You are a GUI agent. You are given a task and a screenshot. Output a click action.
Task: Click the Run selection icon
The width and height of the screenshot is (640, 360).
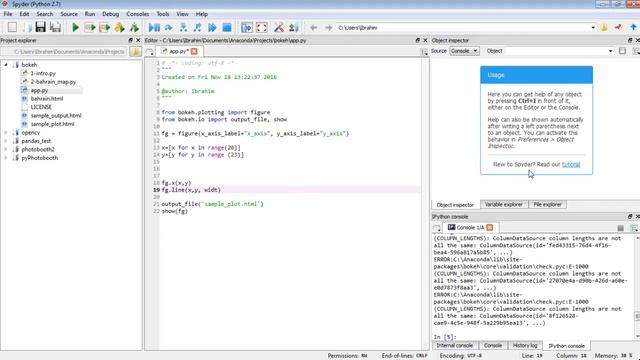click(119, 27)
